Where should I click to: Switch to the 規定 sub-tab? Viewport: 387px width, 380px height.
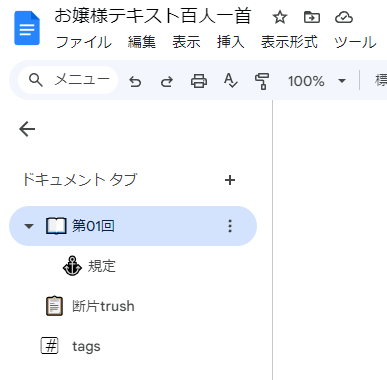pos(102,266)
